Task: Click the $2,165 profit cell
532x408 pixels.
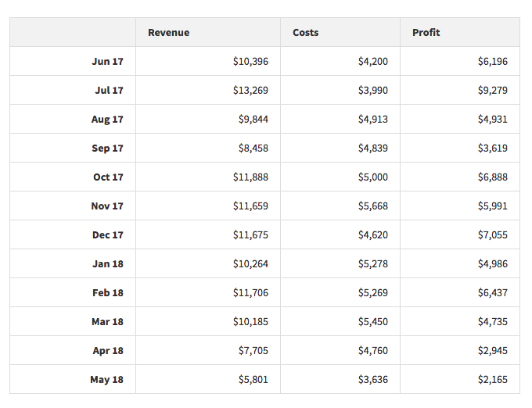Action: click(493, 380)
